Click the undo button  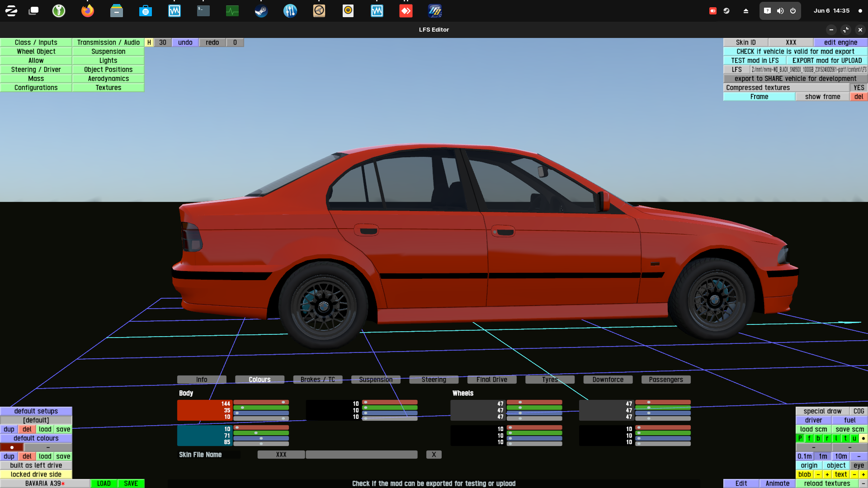185,42
